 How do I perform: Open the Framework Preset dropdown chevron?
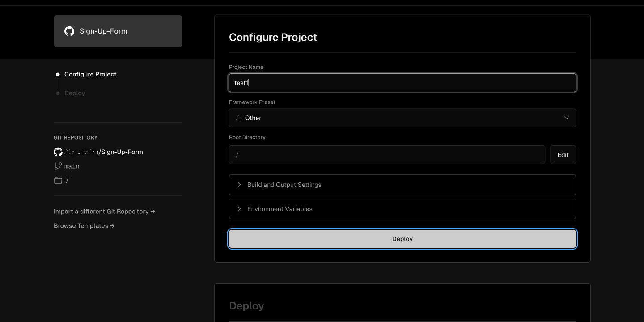567,118
